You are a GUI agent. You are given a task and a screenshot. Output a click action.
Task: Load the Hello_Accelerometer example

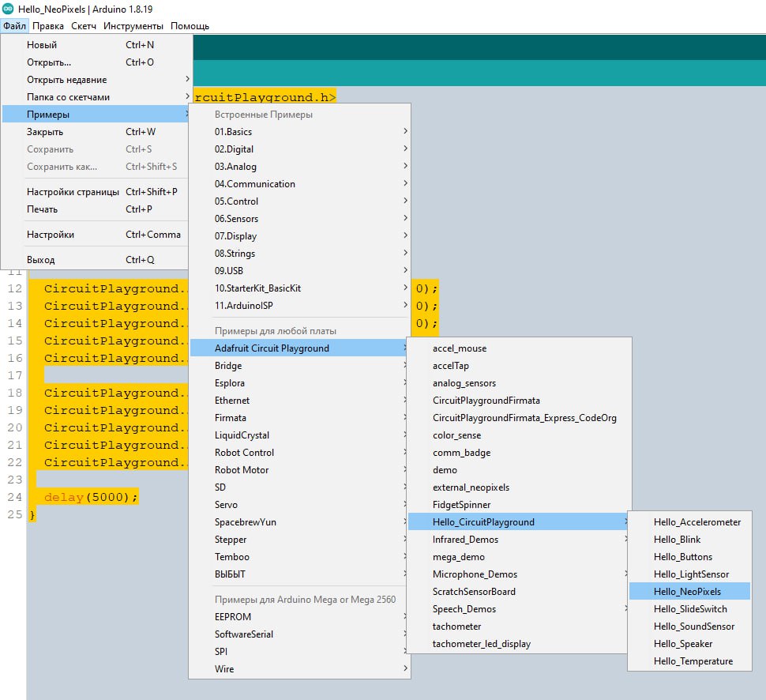pyautogui.click(x=689, y=522)
